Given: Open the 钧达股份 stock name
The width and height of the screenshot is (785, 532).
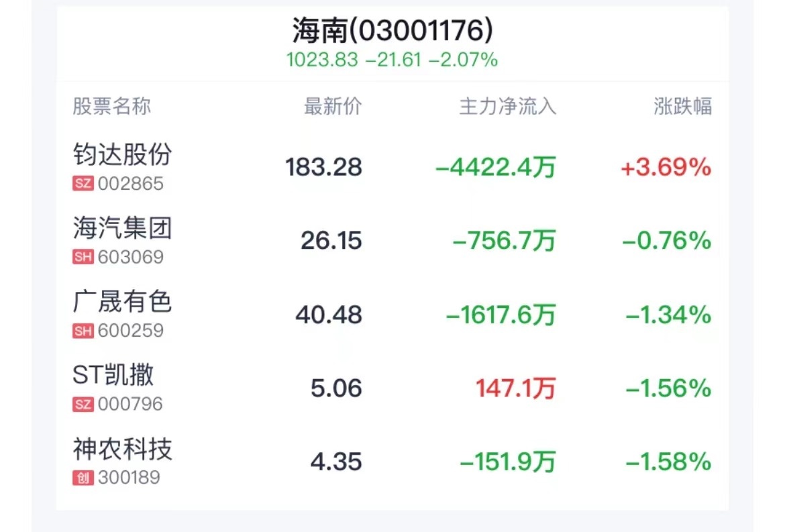Looking at the screenshot, I should [x=123, y=155].
